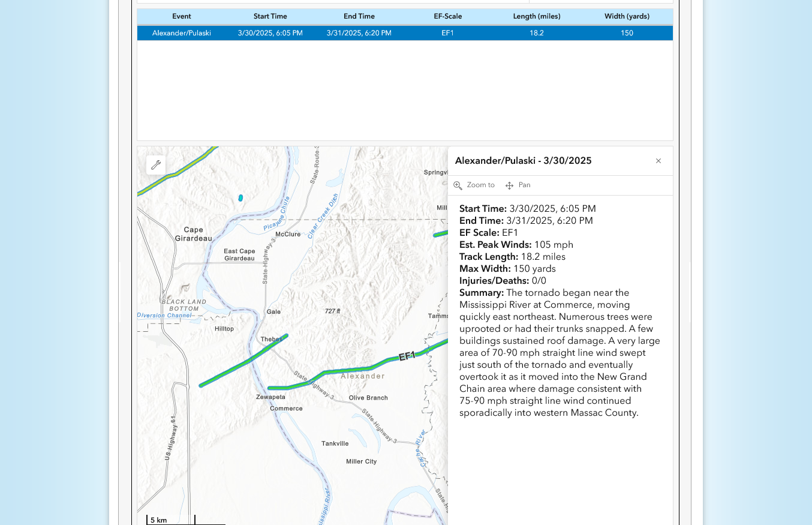Screen dimensions: 812x525
Task: Click the 5 km scale bar
Action: [171, 520]
